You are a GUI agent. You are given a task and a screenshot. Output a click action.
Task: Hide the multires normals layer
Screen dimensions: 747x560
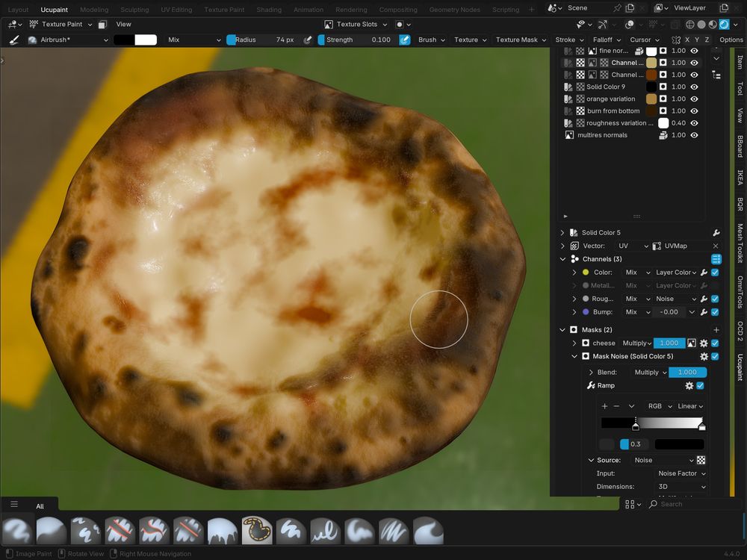(695, 135)
